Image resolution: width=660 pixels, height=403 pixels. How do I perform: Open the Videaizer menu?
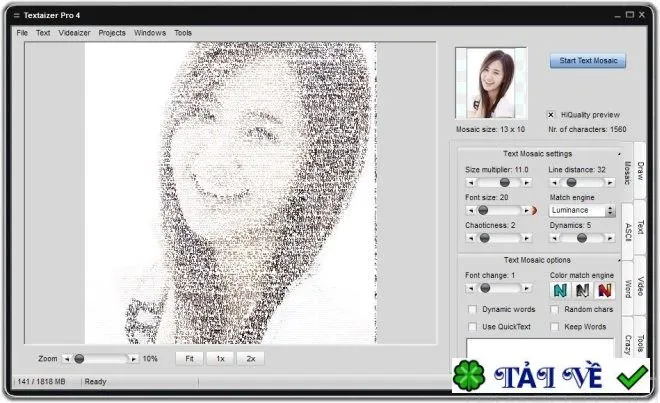75,33
